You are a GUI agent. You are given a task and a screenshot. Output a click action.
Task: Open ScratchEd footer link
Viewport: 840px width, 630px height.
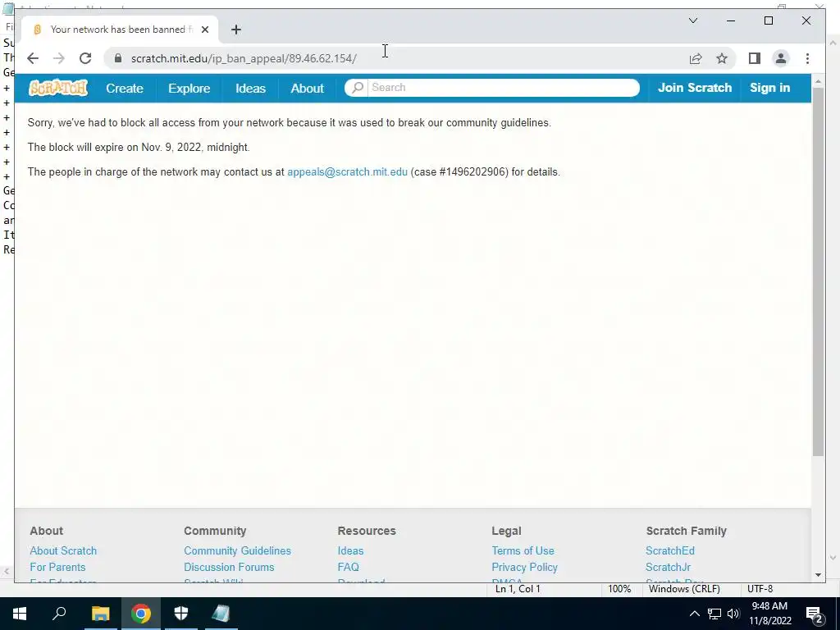click(x=669, y=550)
